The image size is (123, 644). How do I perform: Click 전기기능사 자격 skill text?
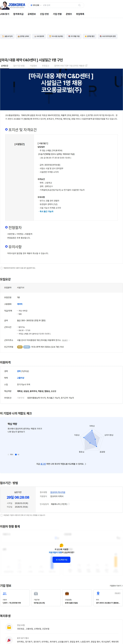coord(23,385)
